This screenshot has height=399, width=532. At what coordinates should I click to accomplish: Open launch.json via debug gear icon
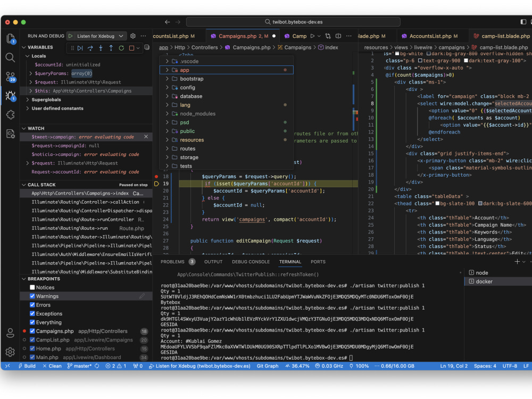[x=133, y=36]
